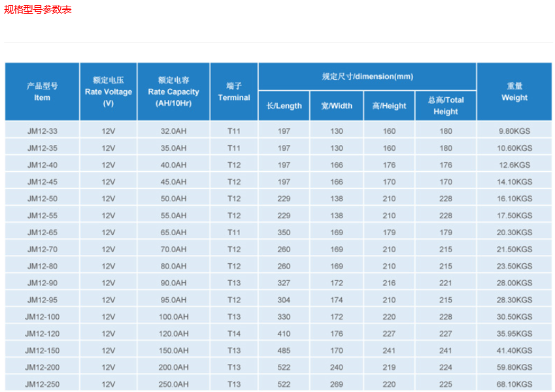Screen dimensions: 555x392
Task: Click the JM12-33 model cell
Action: (42, 131)
